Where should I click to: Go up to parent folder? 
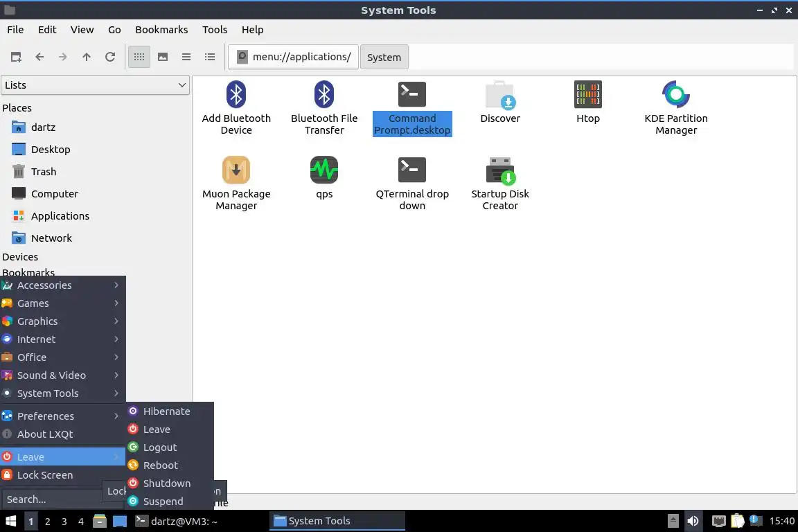[x=87, y=57]
